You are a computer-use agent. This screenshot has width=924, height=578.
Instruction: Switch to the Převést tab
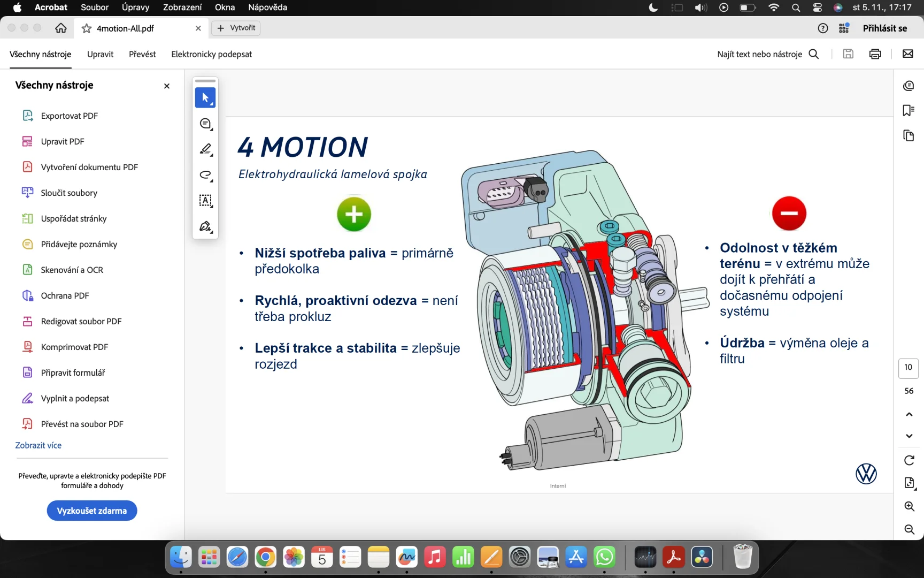pyautogui.click(x=142, y=54)
